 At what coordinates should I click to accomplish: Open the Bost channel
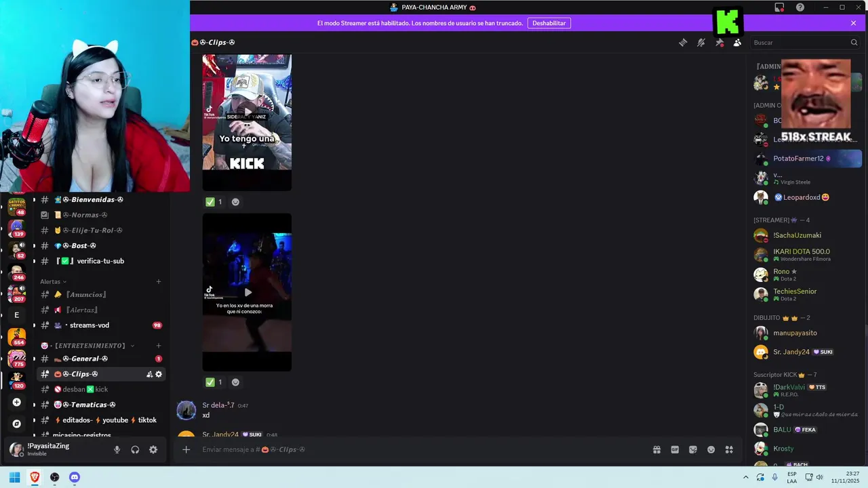point(100,245)
